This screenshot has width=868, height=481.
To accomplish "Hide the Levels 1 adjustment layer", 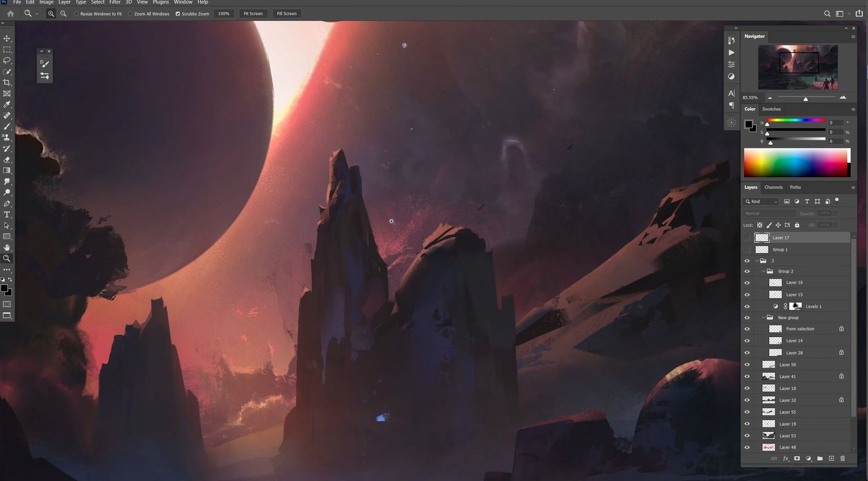I will (747, 306).
